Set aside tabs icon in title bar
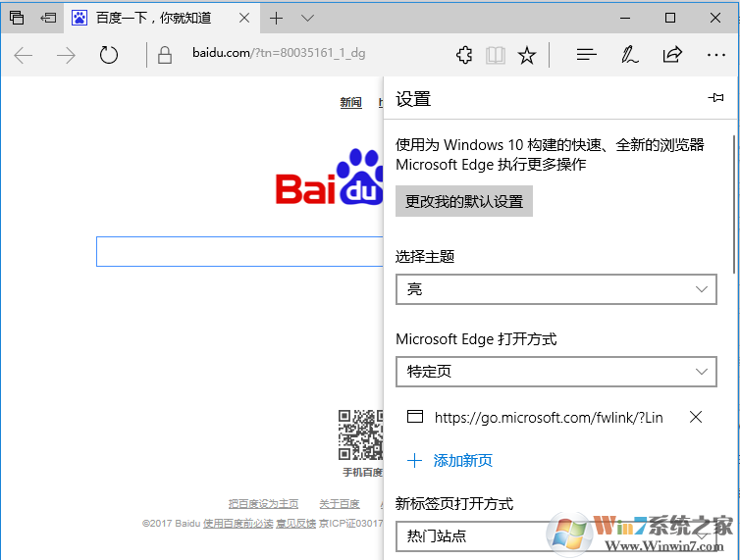This screenshot has height=560, width=740. click(x=48, y=18)
